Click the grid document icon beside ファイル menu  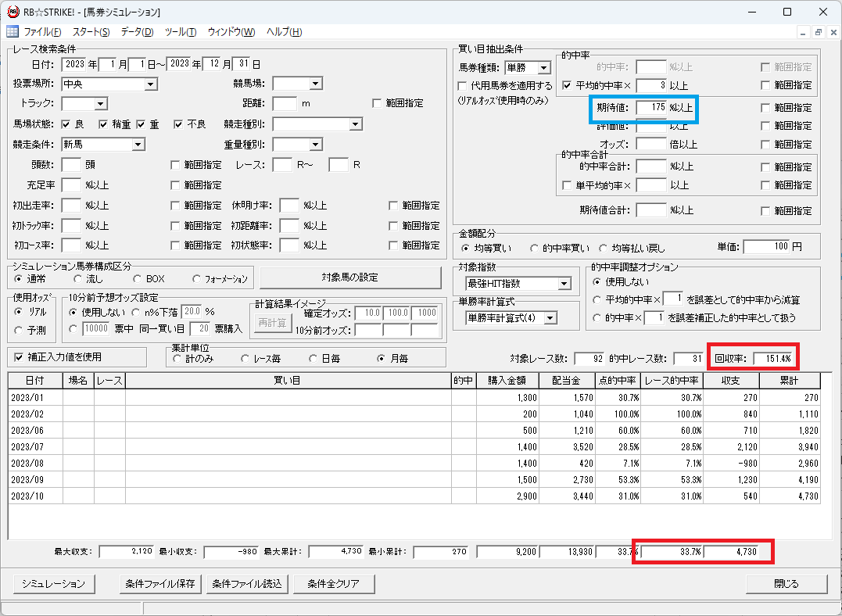point(12,32)
